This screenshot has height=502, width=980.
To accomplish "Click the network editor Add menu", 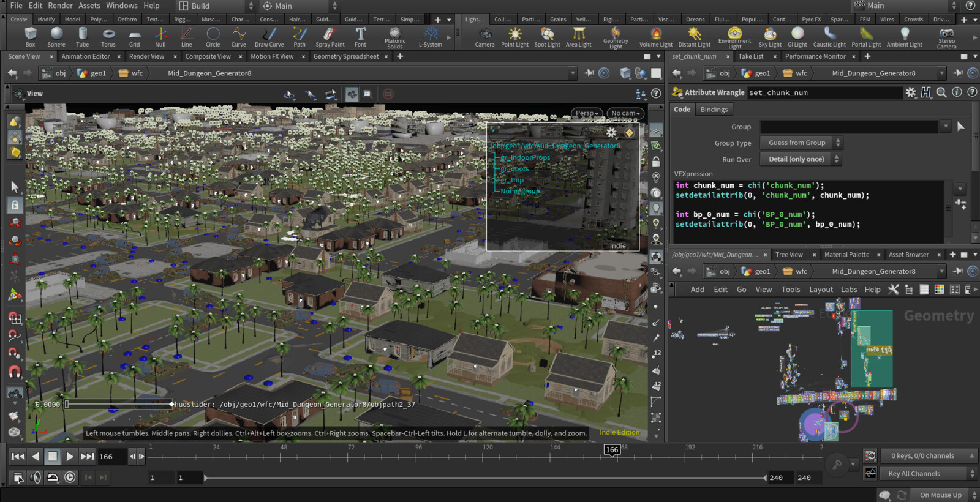I will [x=698, y=290].
